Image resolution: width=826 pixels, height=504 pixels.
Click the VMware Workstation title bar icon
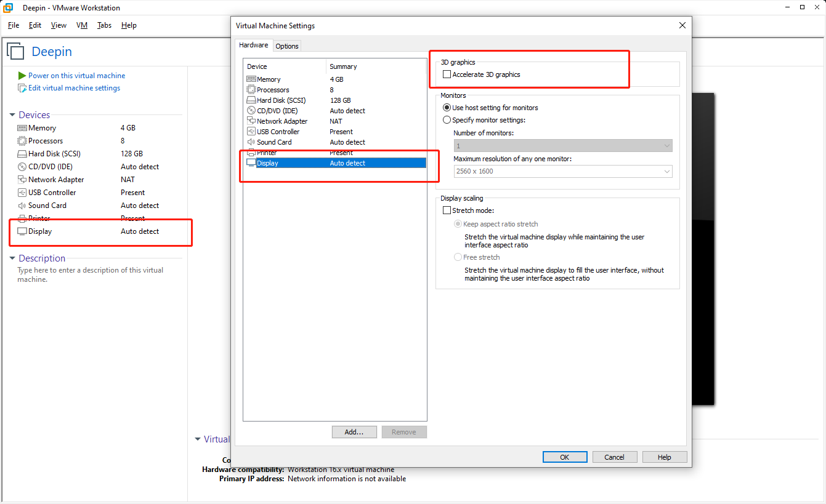(x=9, y=8)
